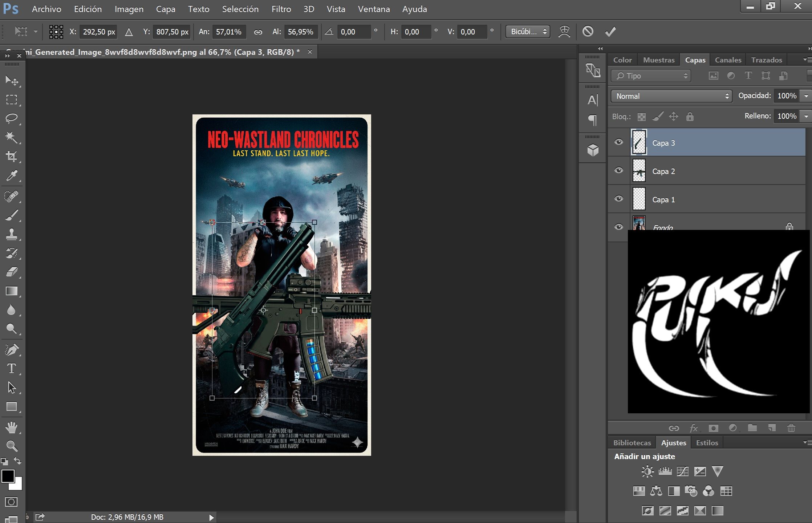
Task: Open the Filtro menu
Action: [281, 9]
